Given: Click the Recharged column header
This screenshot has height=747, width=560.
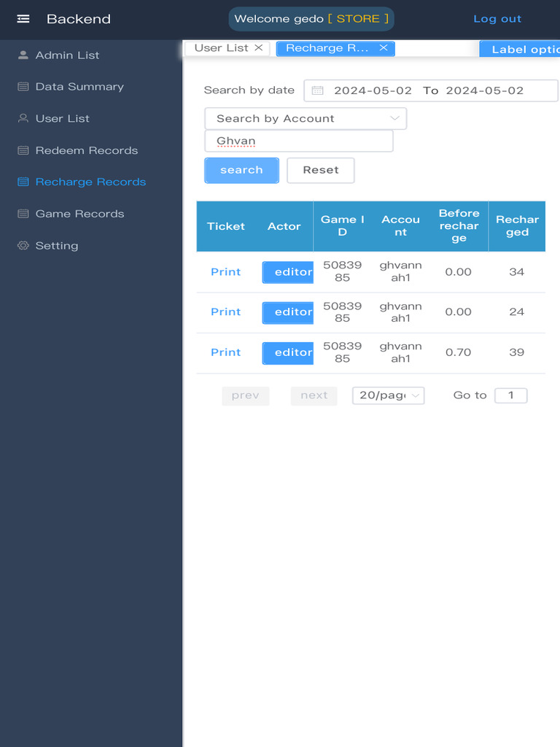Looking at the screenshot, I should (x=517, y=226).
